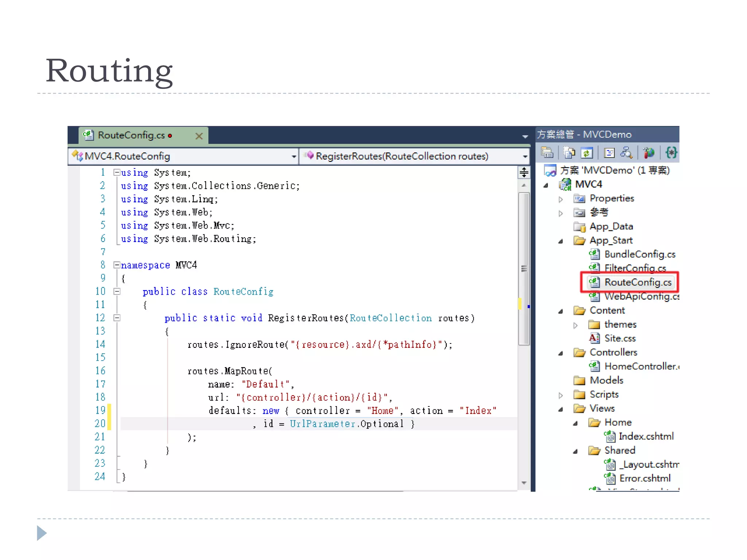Screen dimensions: 747x560
Task: Expand the Scripts folder in the tree
Action: 561,395
